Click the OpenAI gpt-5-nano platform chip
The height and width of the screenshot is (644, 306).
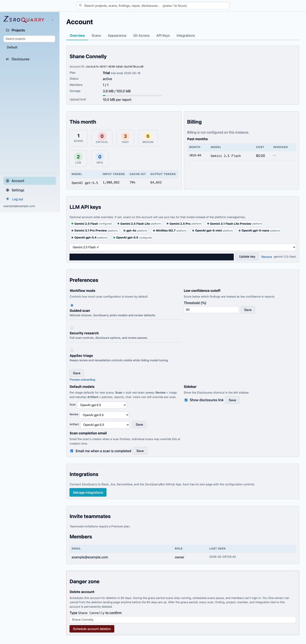259,230
